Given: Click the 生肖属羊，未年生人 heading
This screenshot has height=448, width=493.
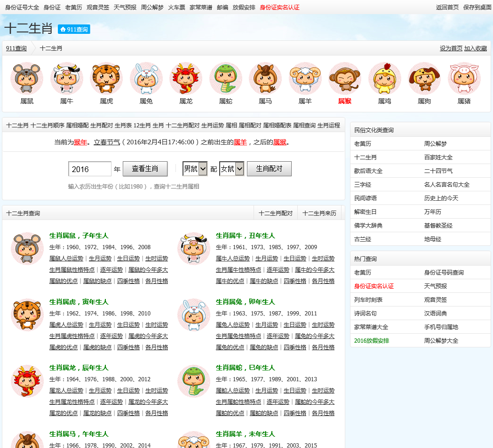Looking at the screenshot, I should click(245, 434).
